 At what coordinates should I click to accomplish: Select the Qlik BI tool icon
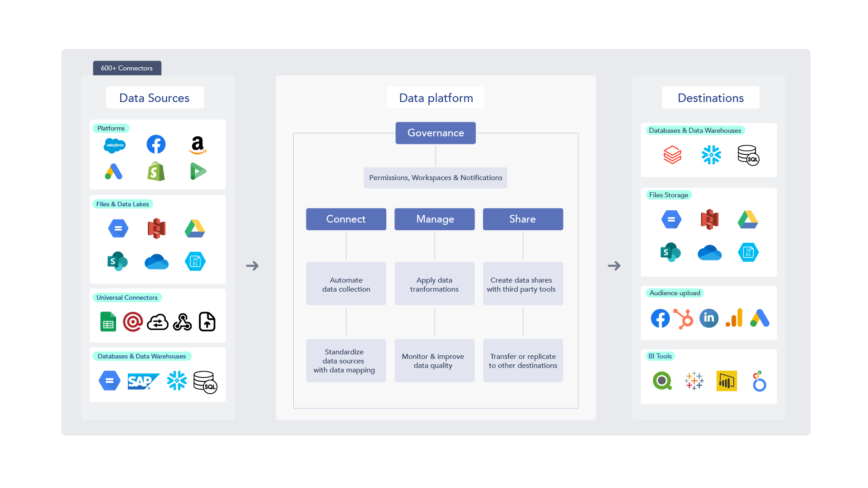point(662,381)
